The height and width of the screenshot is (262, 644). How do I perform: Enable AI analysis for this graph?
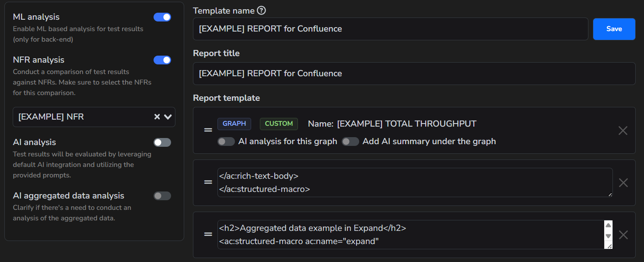coord(226,141)
